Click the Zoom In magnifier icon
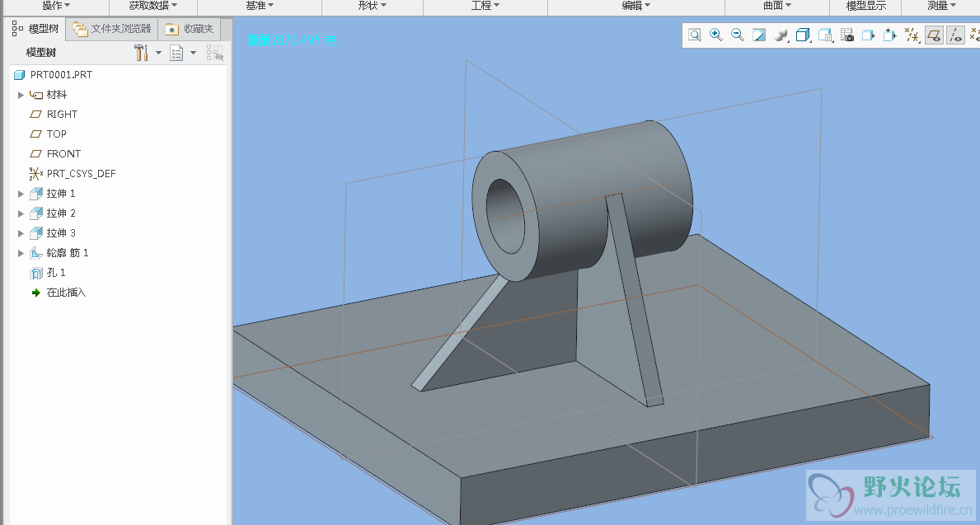 click(x=716, y=35)
